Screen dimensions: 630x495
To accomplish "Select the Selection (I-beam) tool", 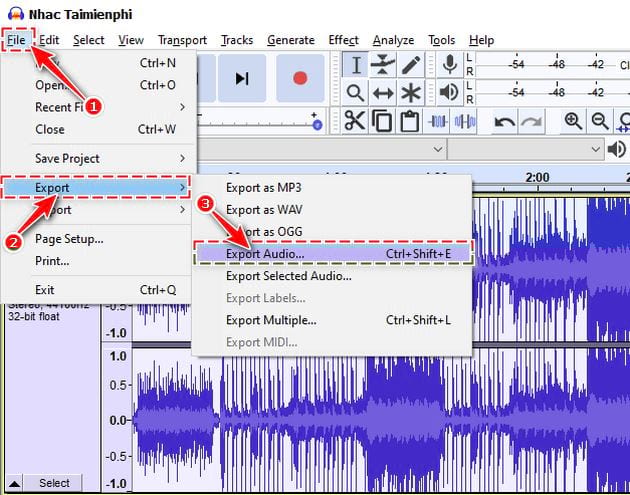I will (x=355, y=65).
